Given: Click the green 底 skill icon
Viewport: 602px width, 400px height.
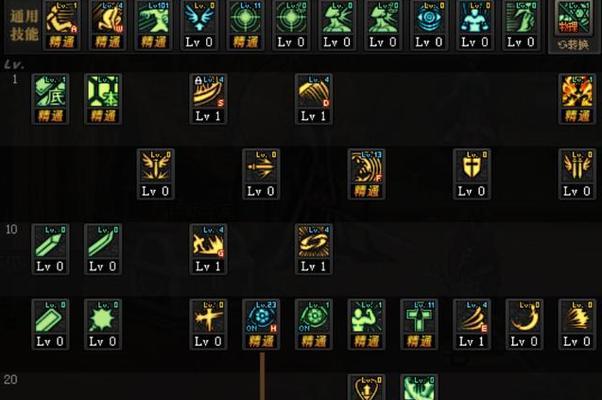Looking at the screenshot, I should click(x=50, y=91).
